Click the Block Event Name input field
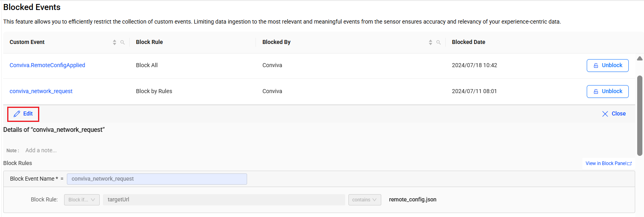 tap(157, 179)
